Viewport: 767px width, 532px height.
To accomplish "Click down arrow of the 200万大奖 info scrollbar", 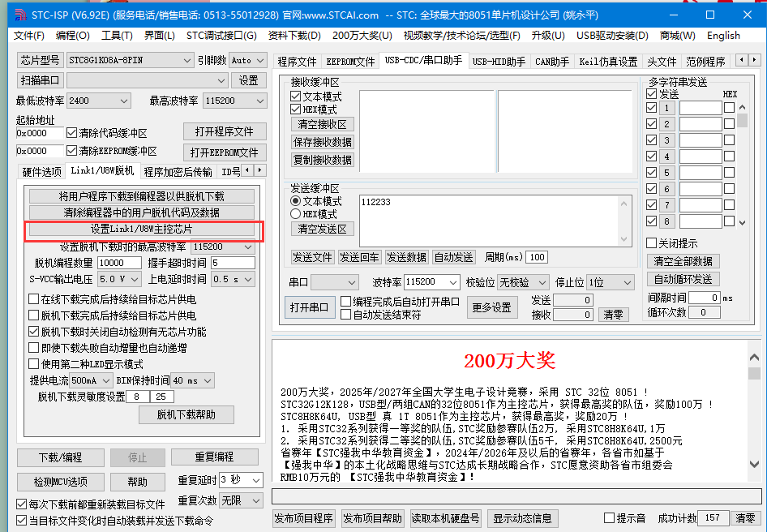I will [754, 464].
